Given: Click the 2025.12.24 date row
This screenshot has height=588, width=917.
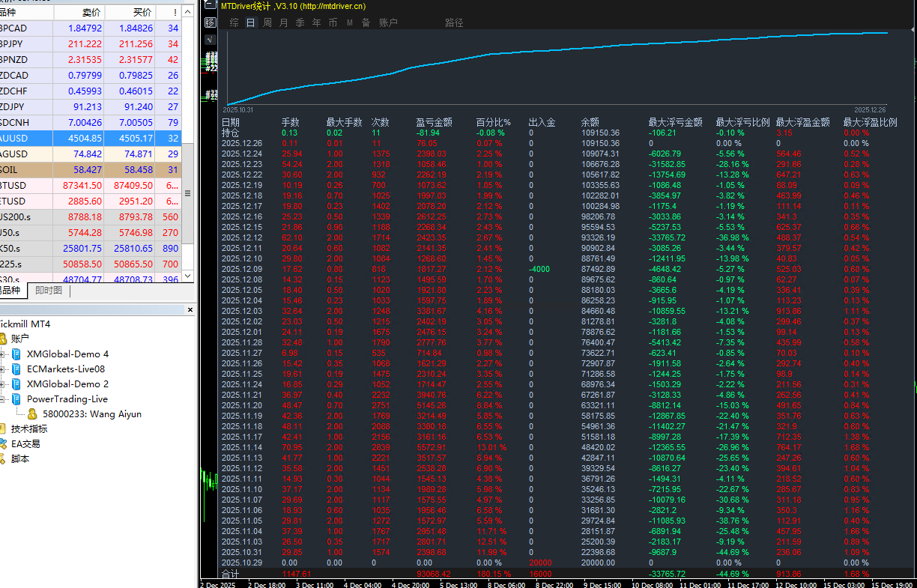Looking at the screenshot, I should pos(242,154).
